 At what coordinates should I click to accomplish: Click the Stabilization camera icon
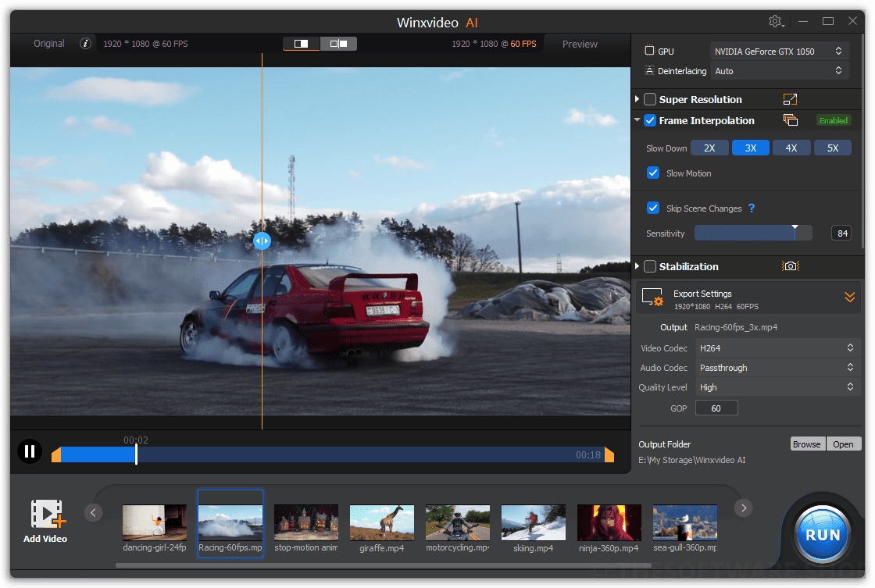pos(790,266)
